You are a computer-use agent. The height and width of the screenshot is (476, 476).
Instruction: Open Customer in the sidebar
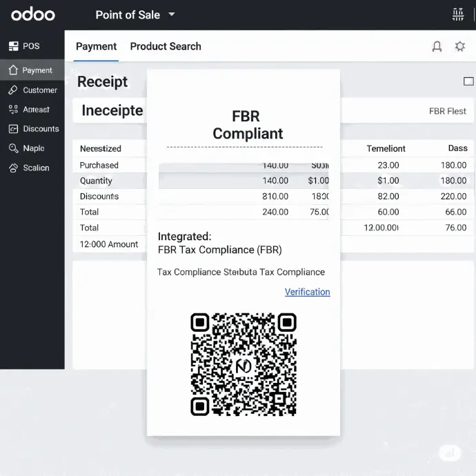pos(32,90)
